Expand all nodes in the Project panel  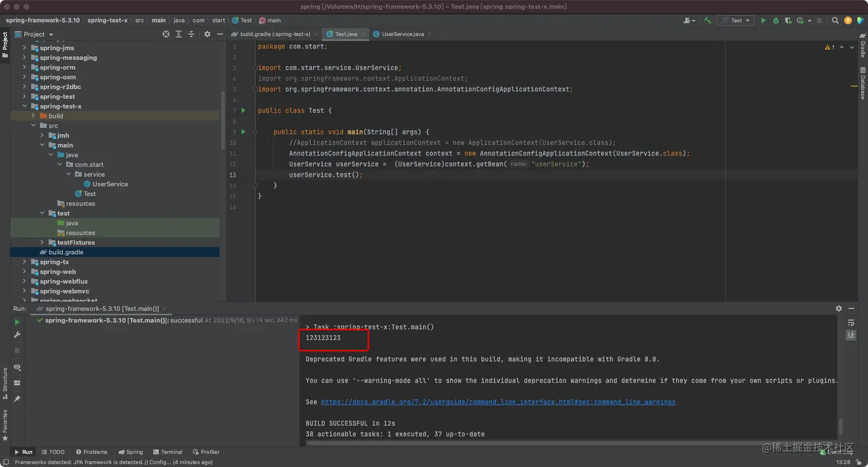179,34
